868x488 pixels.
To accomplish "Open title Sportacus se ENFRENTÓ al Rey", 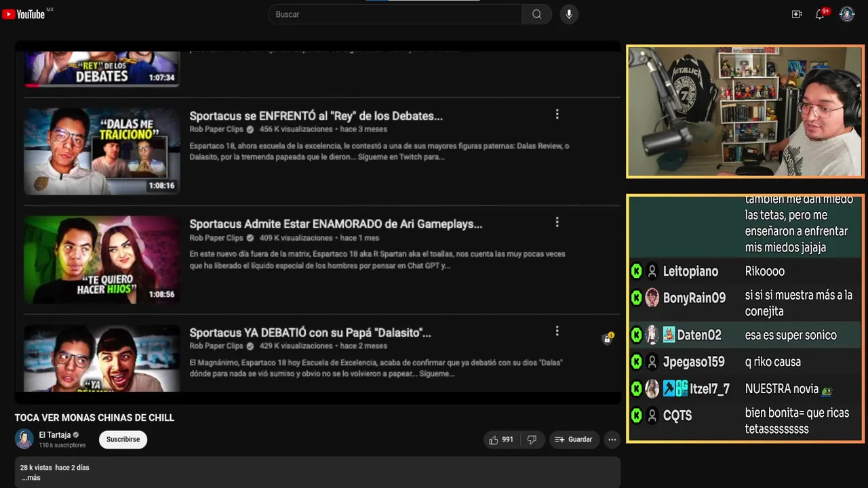I will 316,116.
